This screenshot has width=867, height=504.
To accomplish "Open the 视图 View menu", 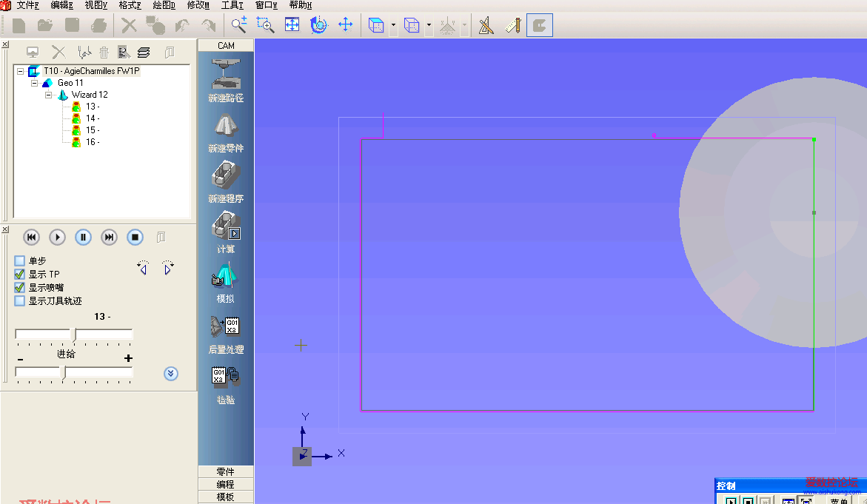I will (x=96, y=5).
